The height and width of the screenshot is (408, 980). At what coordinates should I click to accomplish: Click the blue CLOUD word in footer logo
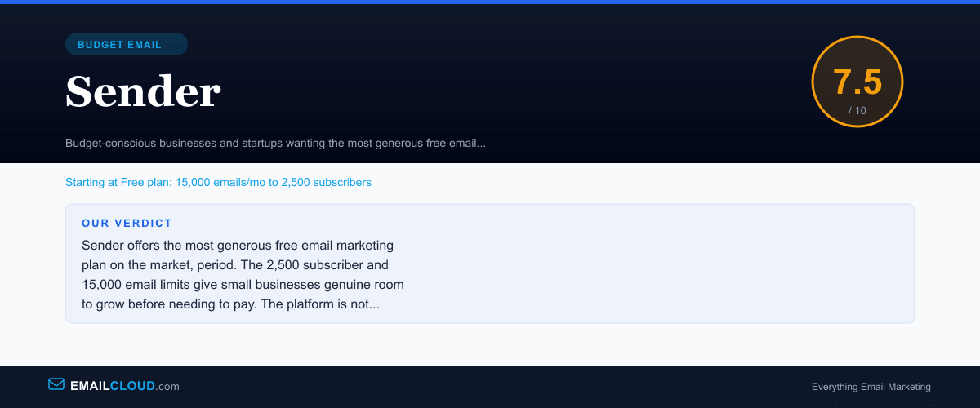pyautogui.click(x=132, y=386)
